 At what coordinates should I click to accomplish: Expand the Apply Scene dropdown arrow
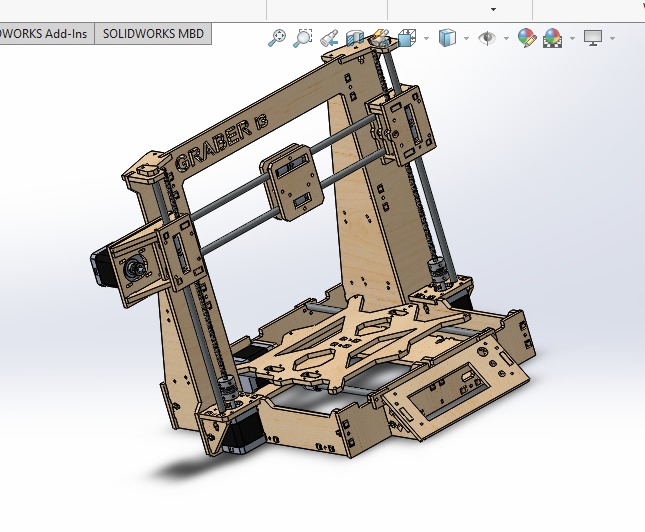click(572, 39)
